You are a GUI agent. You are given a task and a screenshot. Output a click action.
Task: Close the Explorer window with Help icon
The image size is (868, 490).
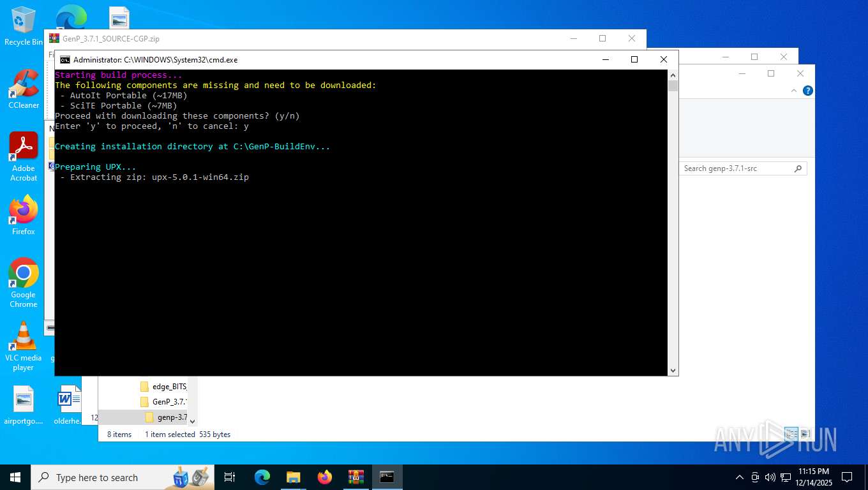click(800, 73)
